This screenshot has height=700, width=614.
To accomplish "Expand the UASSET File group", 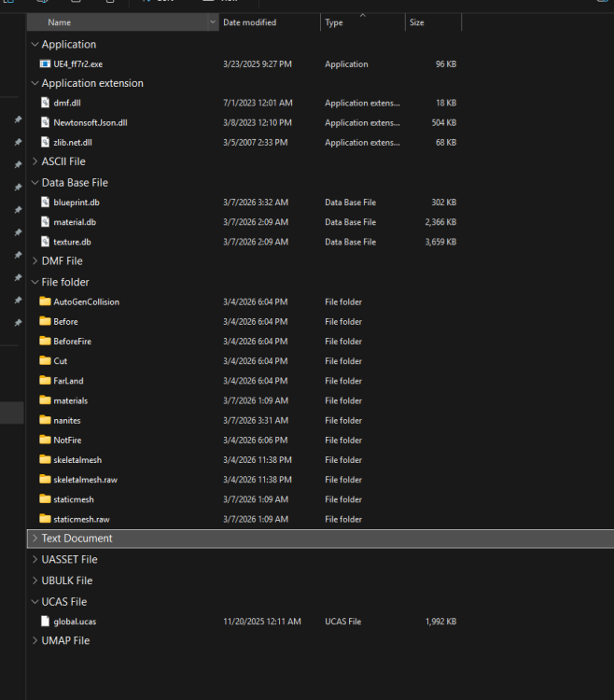I will click(35, 559).
